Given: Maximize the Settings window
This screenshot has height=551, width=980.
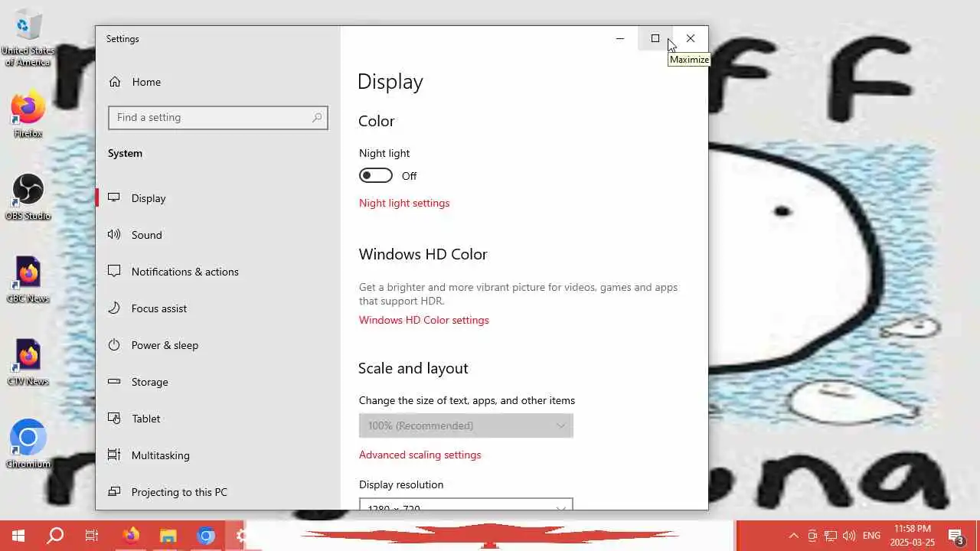Looking at the screenshot, I should [x=655, y=38].
